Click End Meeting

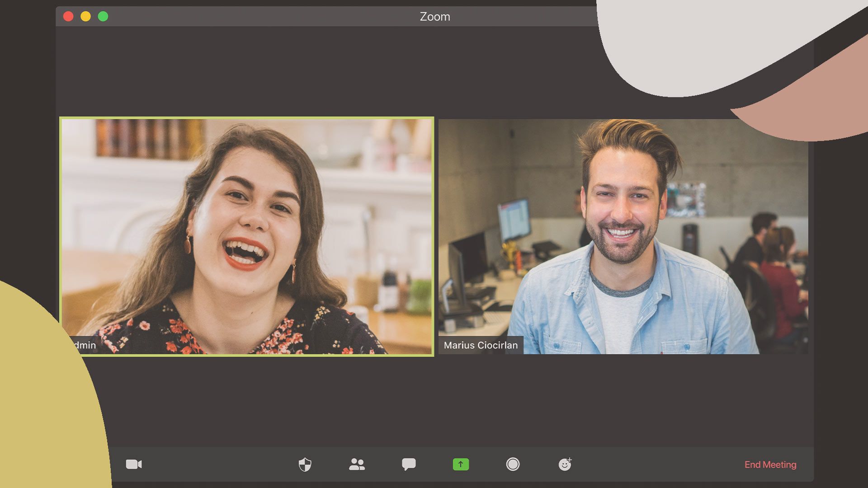(x=770, y=465)
